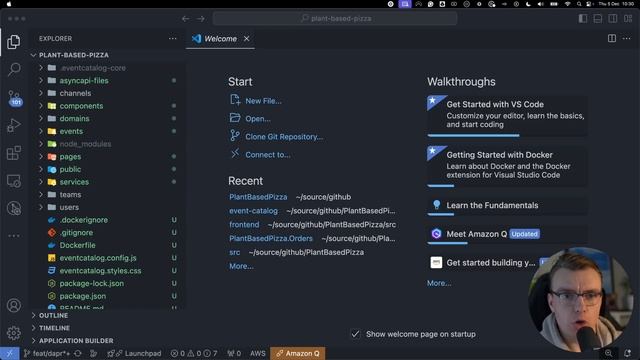
Task: Open the Manage gear icon
Action: point(14,333)
